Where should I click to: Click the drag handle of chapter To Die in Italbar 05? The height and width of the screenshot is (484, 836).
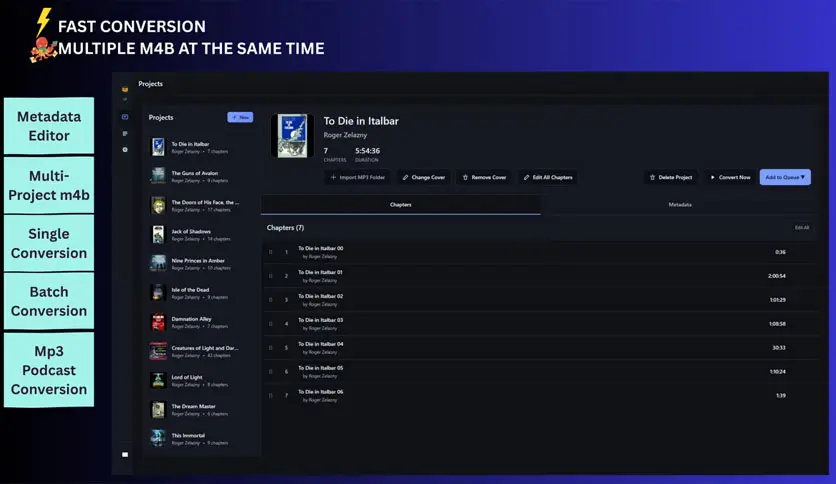270,372
